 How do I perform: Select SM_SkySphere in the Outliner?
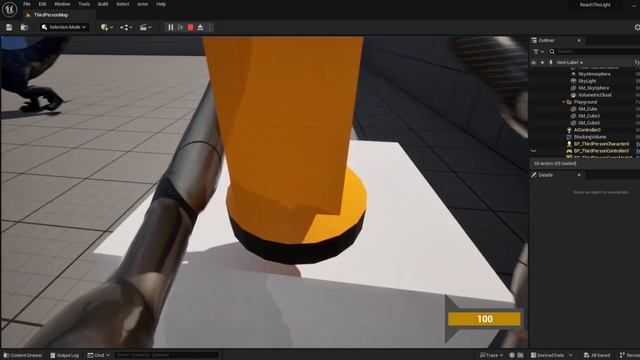tap(593, 88)
